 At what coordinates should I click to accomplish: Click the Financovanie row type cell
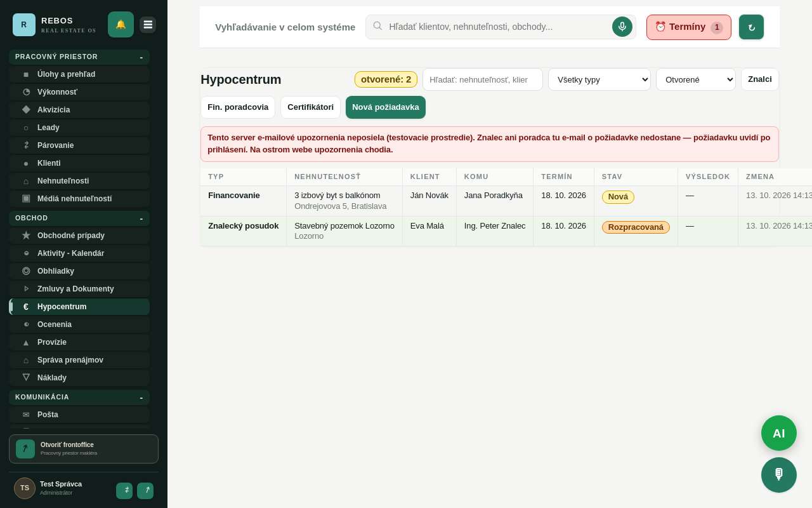(x=244, y=201)
